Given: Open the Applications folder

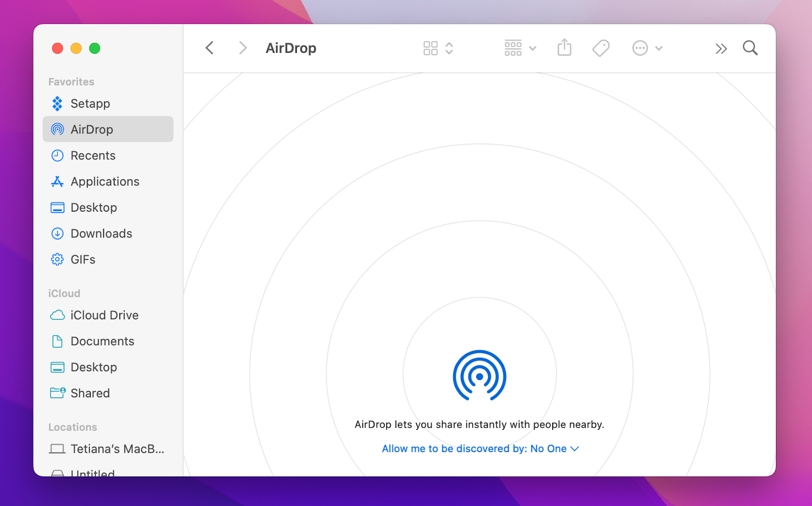Looking at the screenshot, I should 108,181.
